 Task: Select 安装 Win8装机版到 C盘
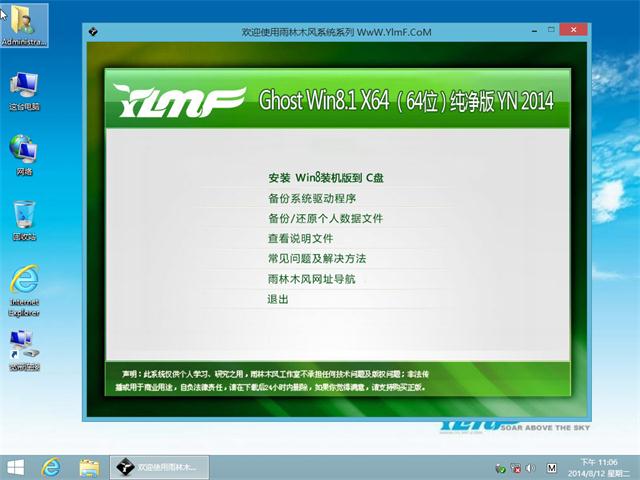(x=325, y=177)
